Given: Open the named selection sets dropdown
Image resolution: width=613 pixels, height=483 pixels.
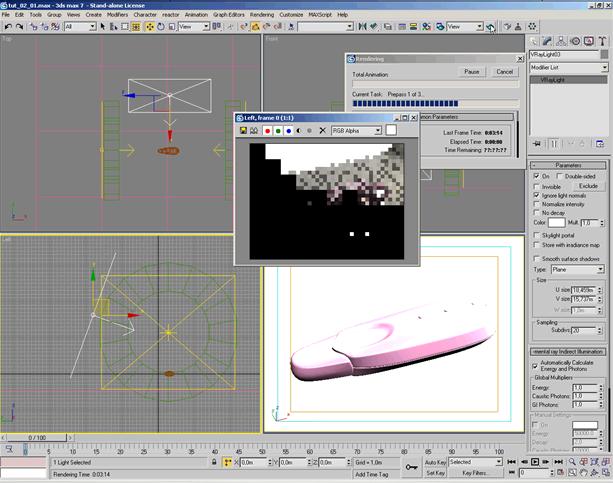Looking at the screenshot, I should (x=325, y=27).
